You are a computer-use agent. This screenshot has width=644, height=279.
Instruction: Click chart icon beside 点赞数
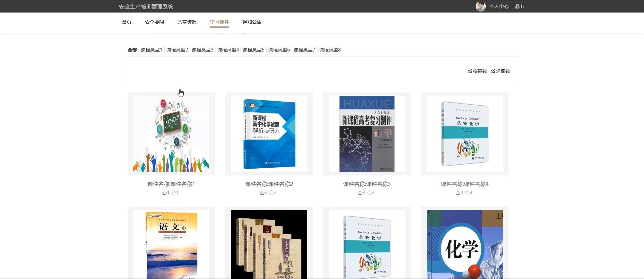[493, 71]
